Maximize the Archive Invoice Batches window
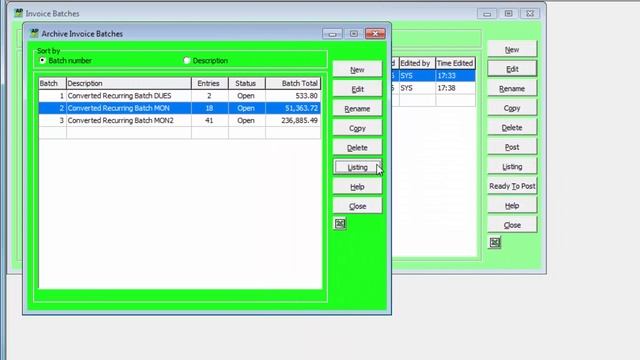 [354, 34]
